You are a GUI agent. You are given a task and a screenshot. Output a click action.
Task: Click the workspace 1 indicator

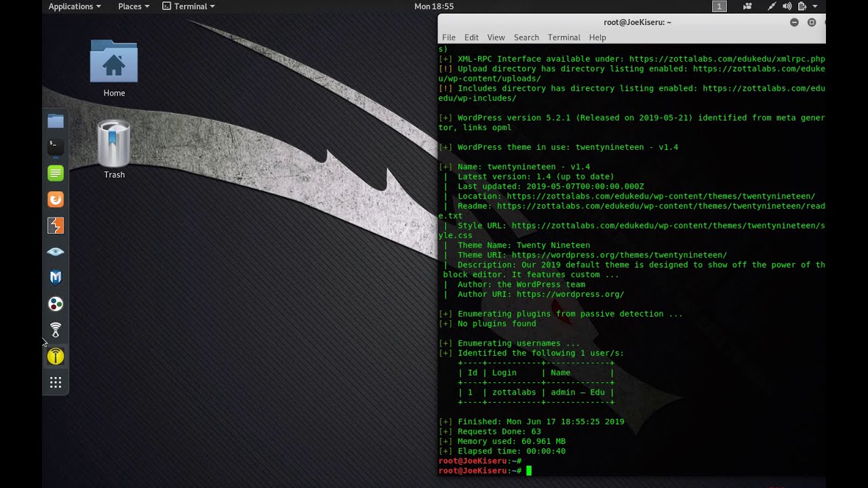point(719,6)
